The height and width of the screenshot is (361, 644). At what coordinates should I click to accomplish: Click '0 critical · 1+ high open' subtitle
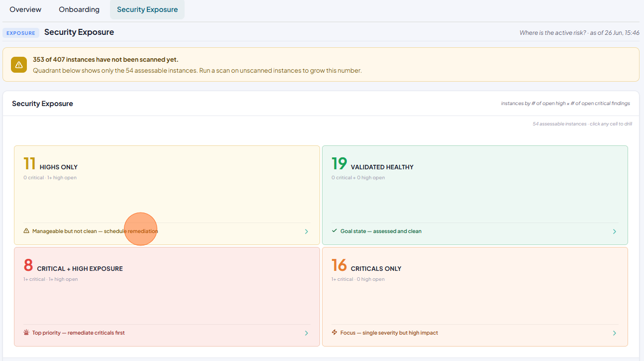coord(50,178)
